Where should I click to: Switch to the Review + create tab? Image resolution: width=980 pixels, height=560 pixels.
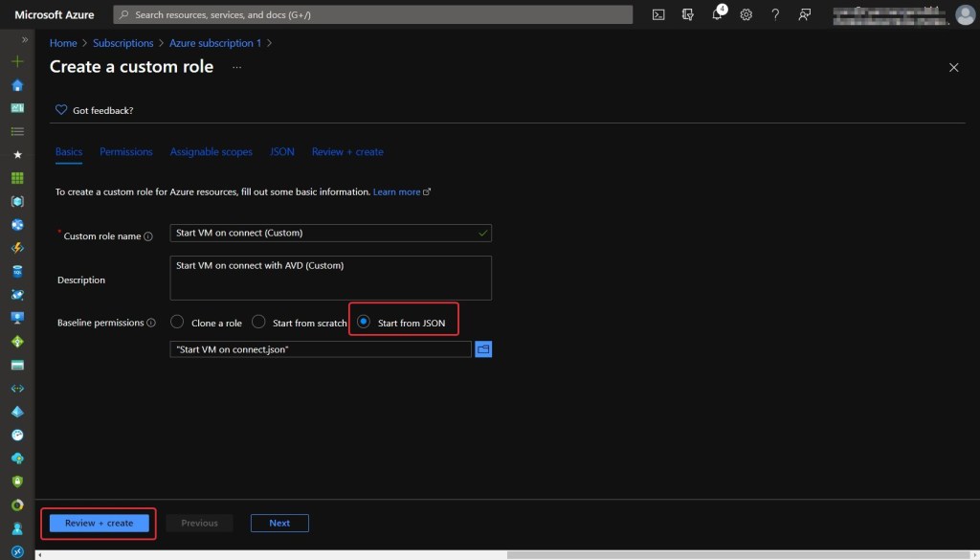click(x=347, y=152)
